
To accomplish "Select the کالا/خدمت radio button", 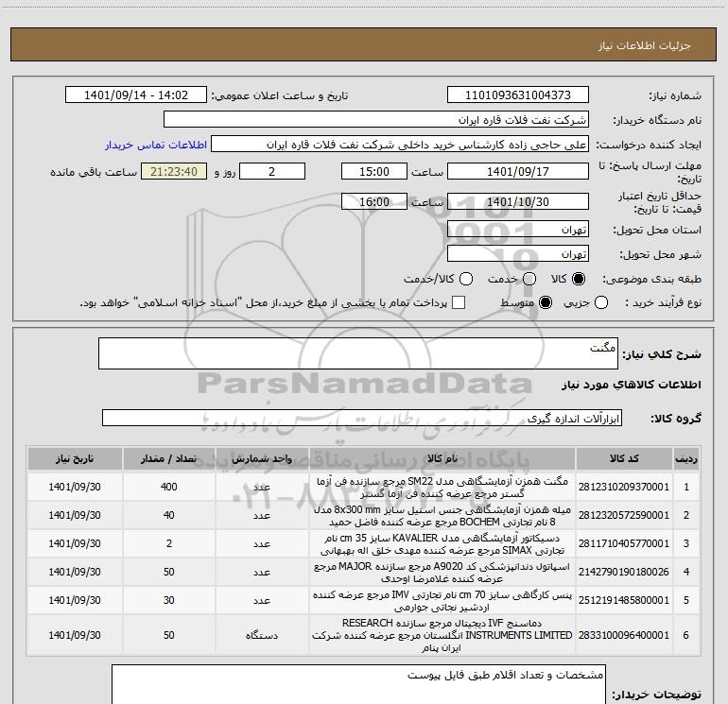I will (466, 279).
